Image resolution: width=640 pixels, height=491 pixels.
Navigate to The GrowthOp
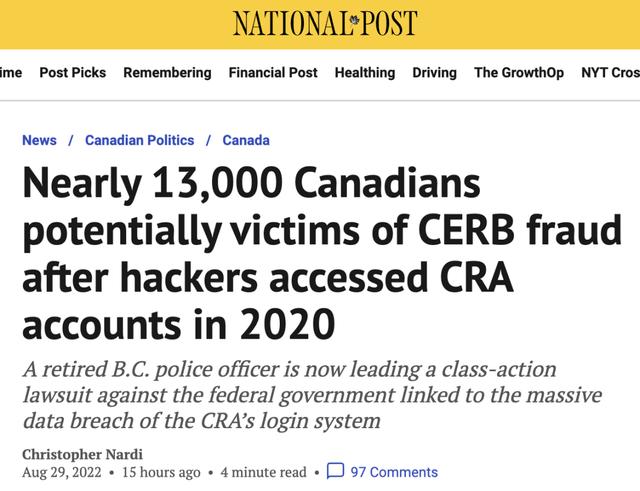point(519,72)
